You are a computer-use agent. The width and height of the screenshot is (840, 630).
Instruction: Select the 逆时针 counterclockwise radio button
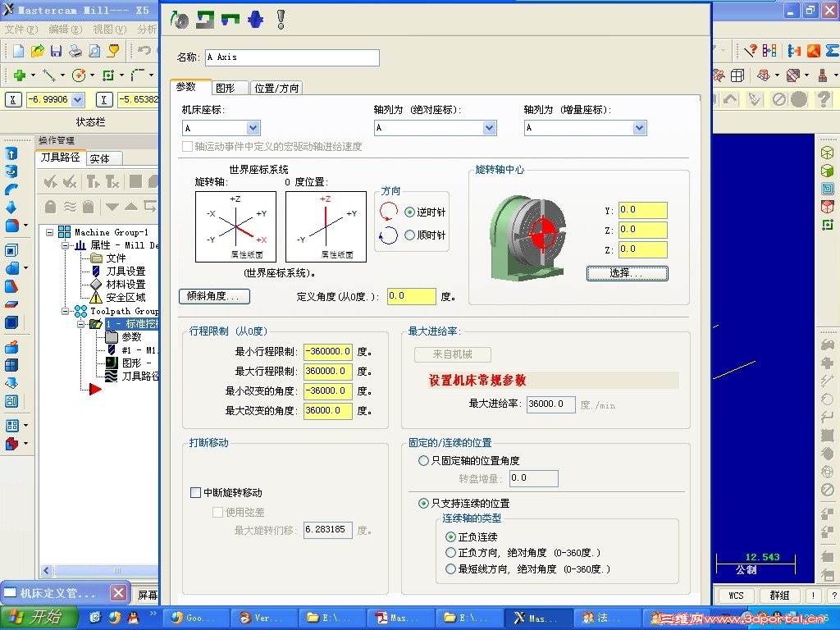point(410,212)
